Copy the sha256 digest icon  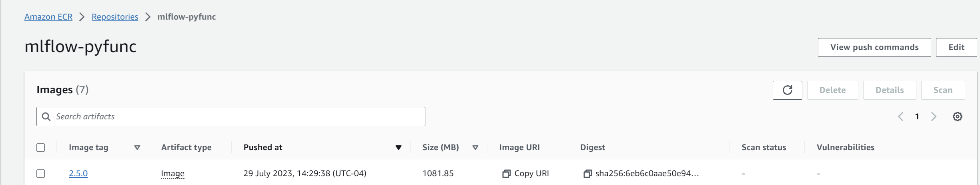point(587,173)
